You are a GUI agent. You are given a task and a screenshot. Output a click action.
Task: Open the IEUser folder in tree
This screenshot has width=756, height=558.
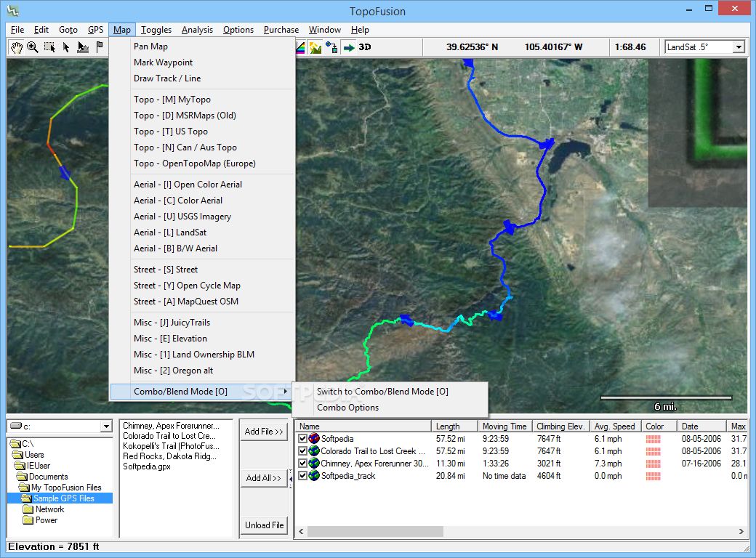pos(33,466)
